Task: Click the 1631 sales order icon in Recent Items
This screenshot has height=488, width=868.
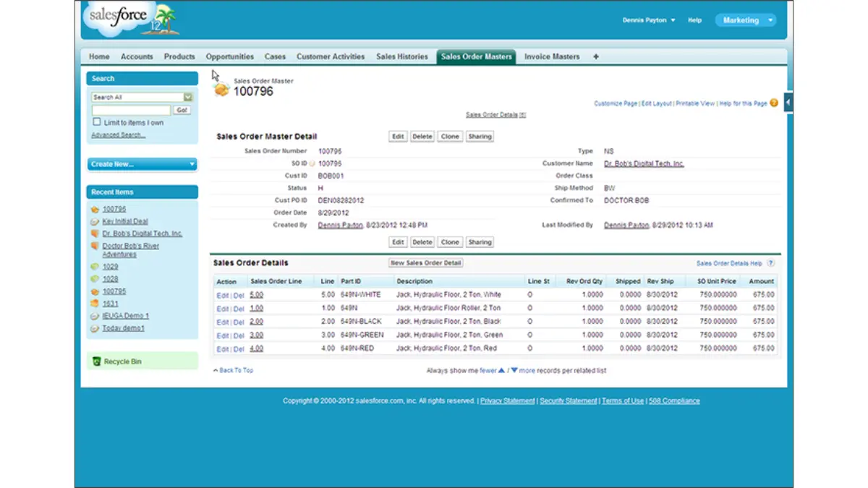Action: pyautogui.click(x=95, y=303)
